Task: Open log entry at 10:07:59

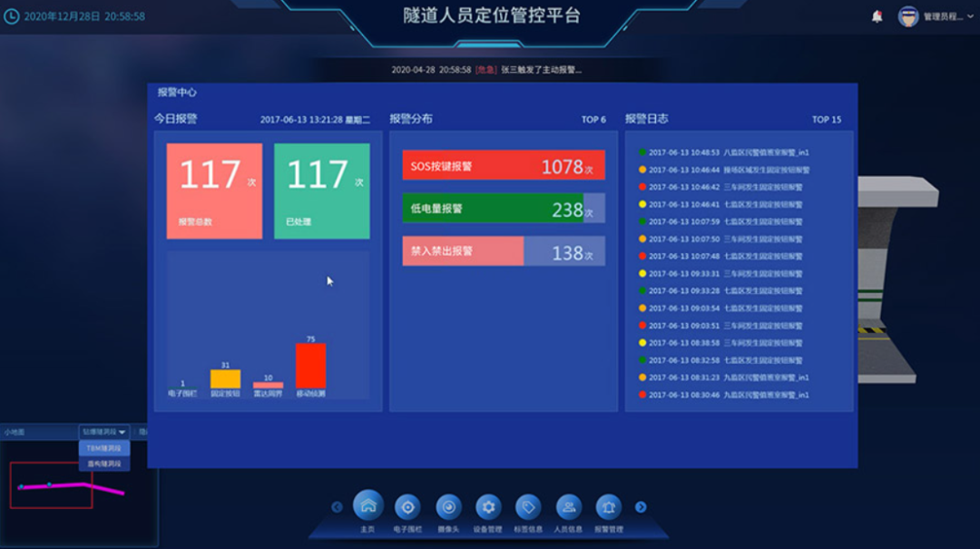Action: [720, 221]
